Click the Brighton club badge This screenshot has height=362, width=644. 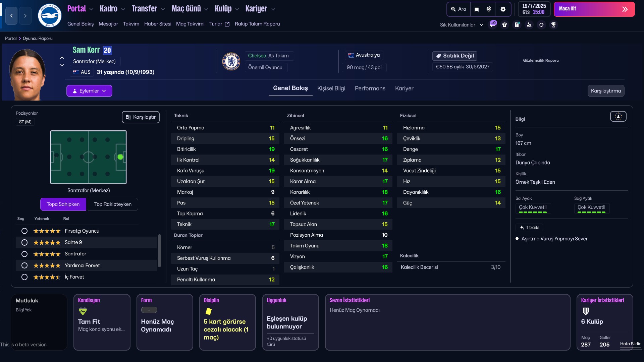click(50, 15)
